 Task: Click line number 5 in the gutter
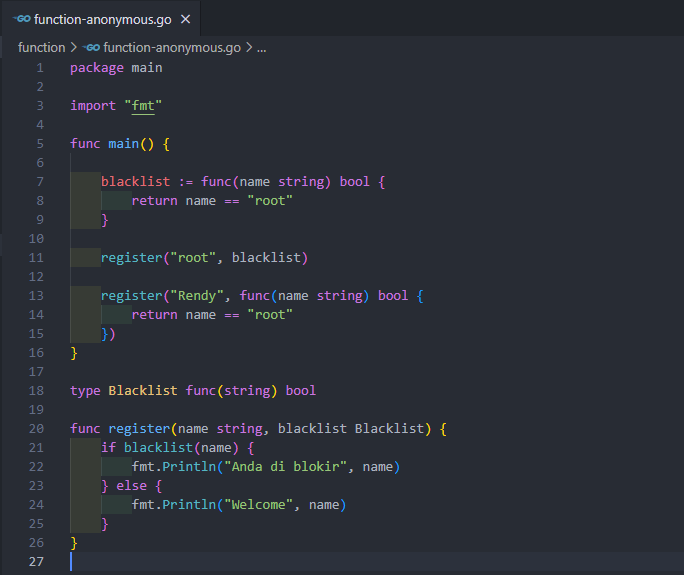click(40, 144)
